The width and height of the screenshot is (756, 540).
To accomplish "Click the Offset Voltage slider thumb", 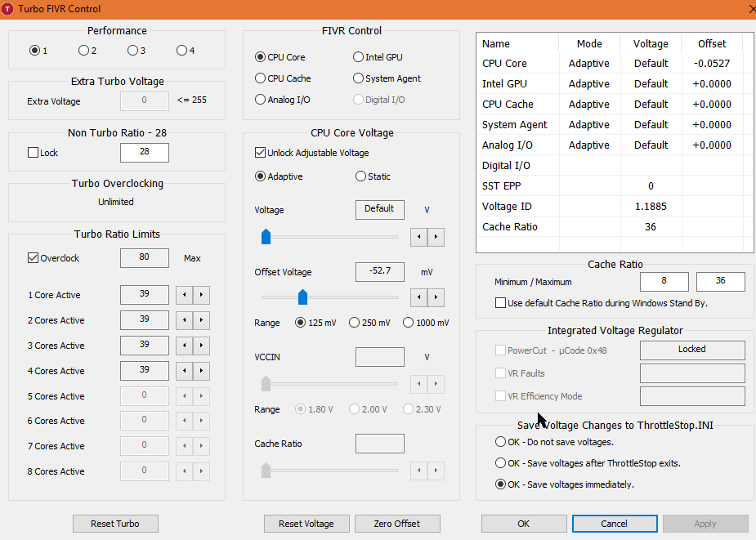I will tap(302, 297).
